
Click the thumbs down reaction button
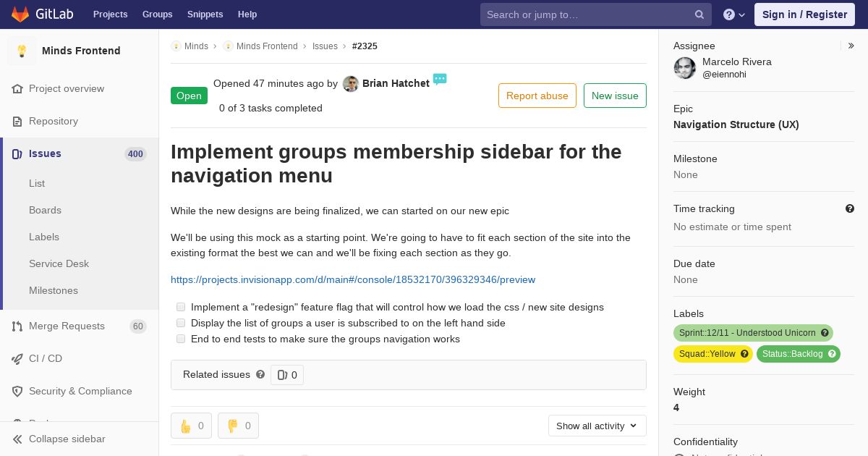pos(238,426)
